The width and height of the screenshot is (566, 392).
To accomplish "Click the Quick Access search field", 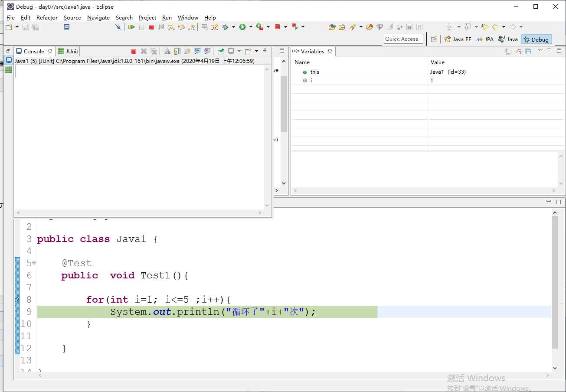I will coord(403,39).
